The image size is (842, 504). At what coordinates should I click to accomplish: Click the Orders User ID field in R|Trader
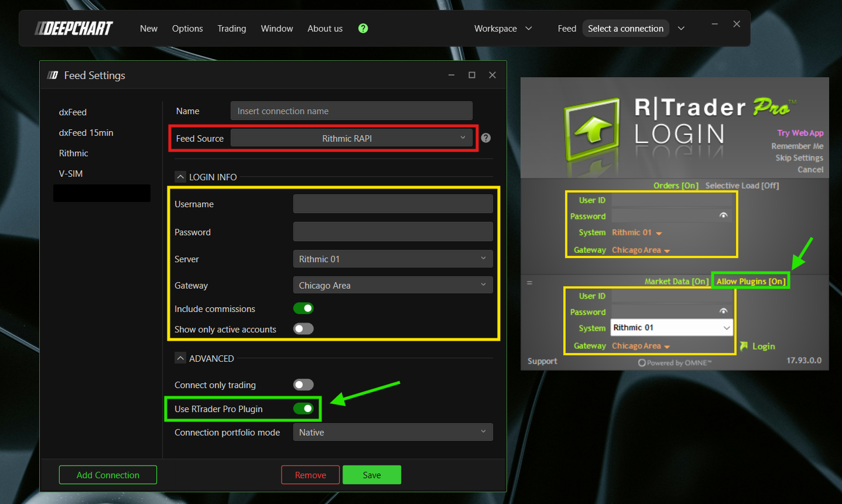[x=672, y=200]
